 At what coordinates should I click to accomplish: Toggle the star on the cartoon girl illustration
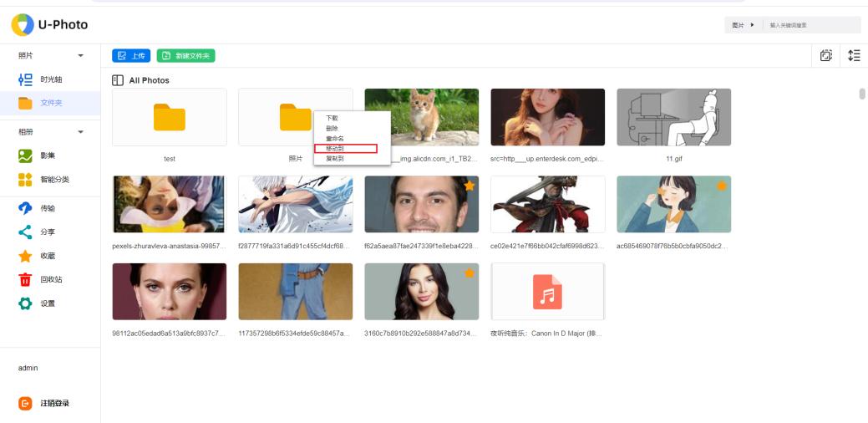(x=721, y=186)
